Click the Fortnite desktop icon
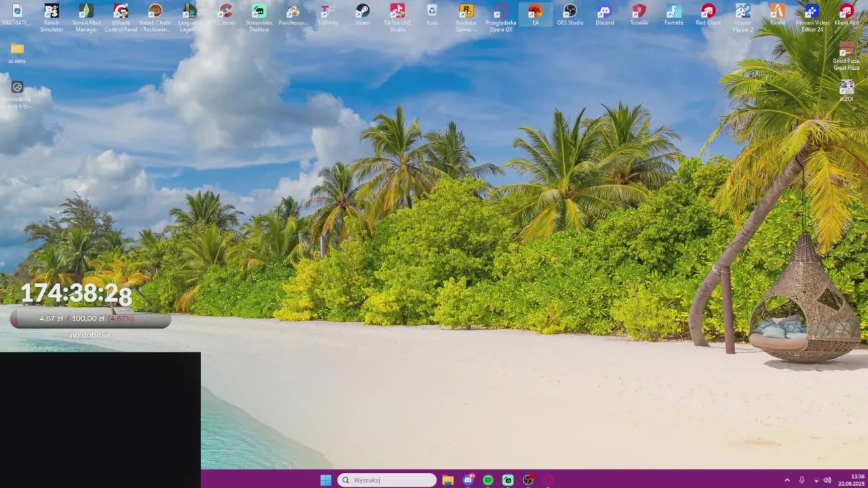The width and height of the screenshot is (868, 488). coord(674,15)
